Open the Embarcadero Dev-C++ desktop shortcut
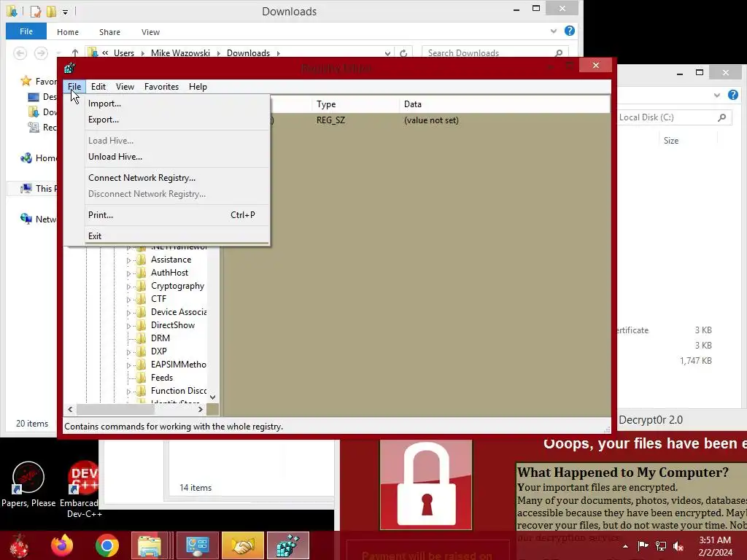The height and width of the screenshot is (560, 747). point(84,489)
